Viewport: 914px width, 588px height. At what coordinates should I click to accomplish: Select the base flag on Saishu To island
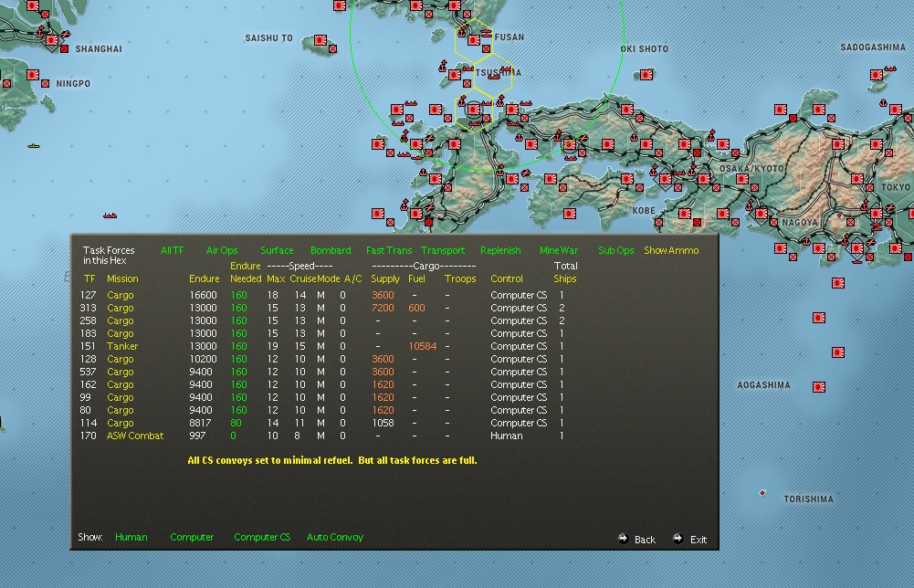click(x=320, y=39)
